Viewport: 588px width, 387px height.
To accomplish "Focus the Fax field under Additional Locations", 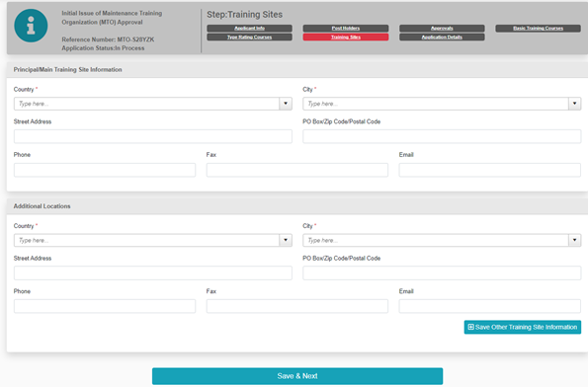I will (x=297, y=306).
